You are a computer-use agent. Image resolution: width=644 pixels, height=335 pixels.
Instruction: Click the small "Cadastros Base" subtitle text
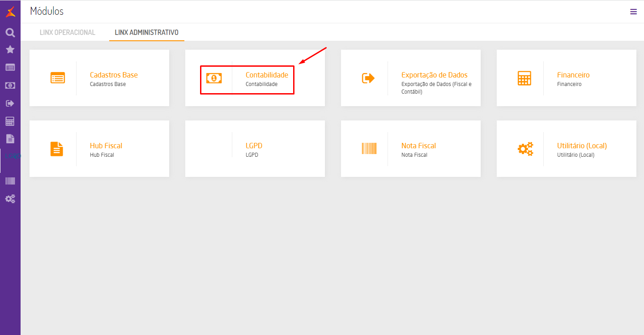tap(108, 84)
